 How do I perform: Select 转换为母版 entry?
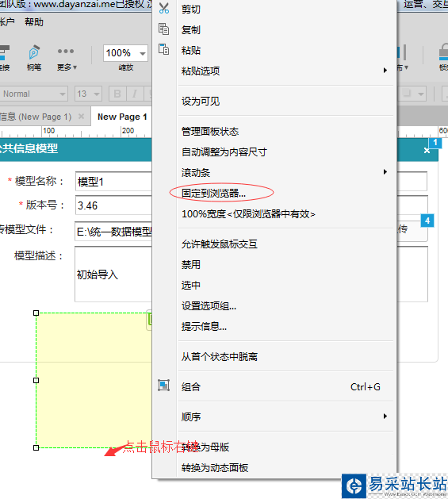(274, 447)
